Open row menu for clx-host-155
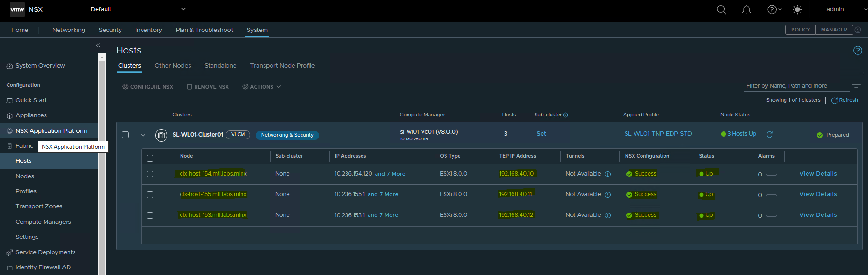The width and height of the screenshot is (868, 275). (x=166, y=194)
